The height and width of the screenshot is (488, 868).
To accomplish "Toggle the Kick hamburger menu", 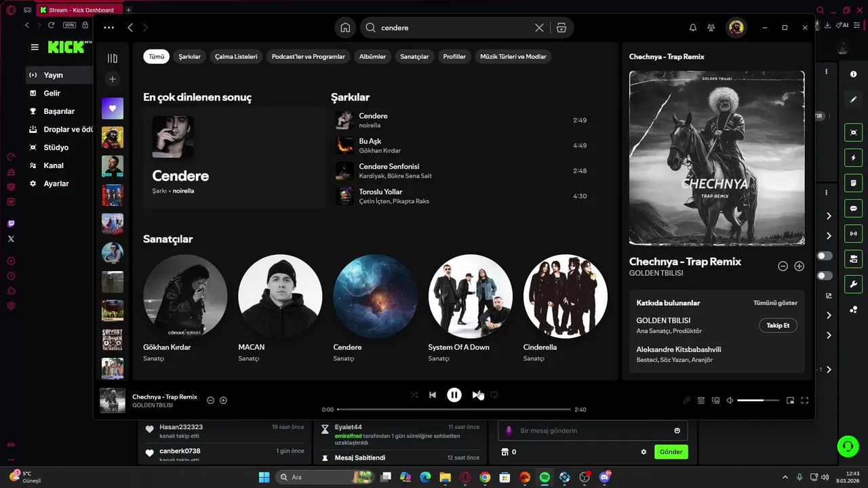I will [35, 47].
